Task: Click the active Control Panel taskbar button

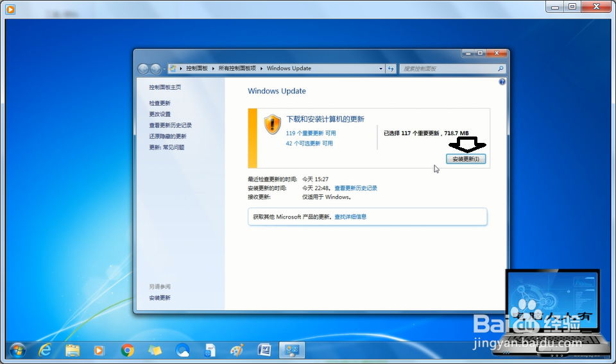Action: click(292, 350)
